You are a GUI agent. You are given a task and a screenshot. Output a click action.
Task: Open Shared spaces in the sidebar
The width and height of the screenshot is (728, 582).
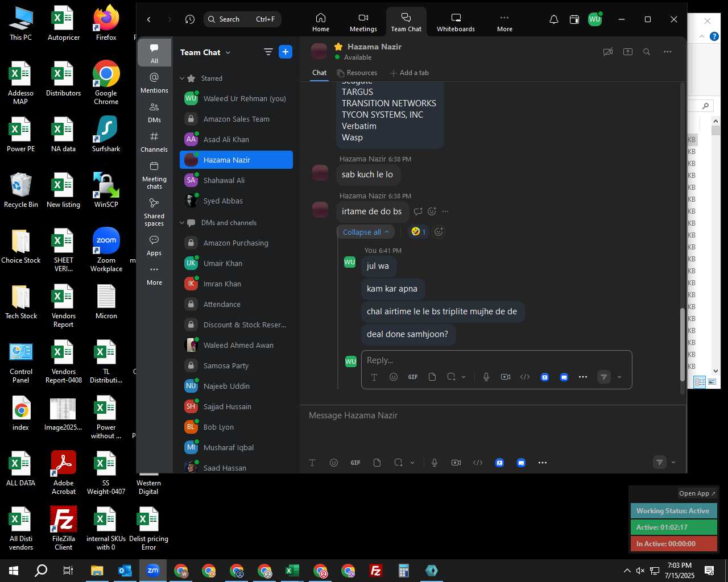(154, 212)
